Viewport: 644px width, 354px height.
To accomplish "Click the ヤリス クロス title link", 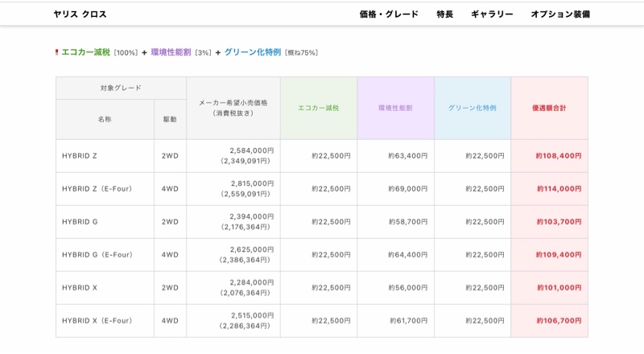I will [x=80, y=14].
